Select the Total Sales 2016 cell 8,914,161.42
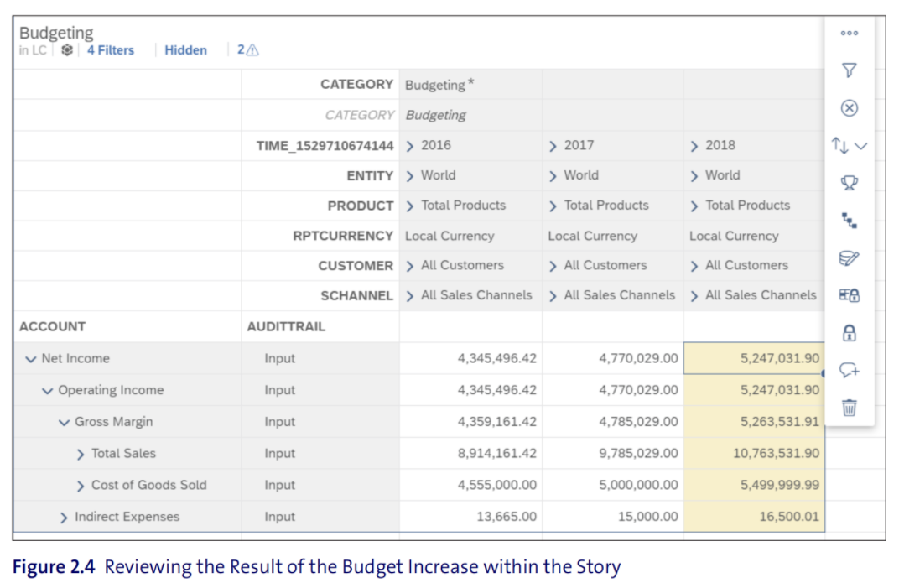This screenshot has width=899, height=588. (x=470, y=453)
